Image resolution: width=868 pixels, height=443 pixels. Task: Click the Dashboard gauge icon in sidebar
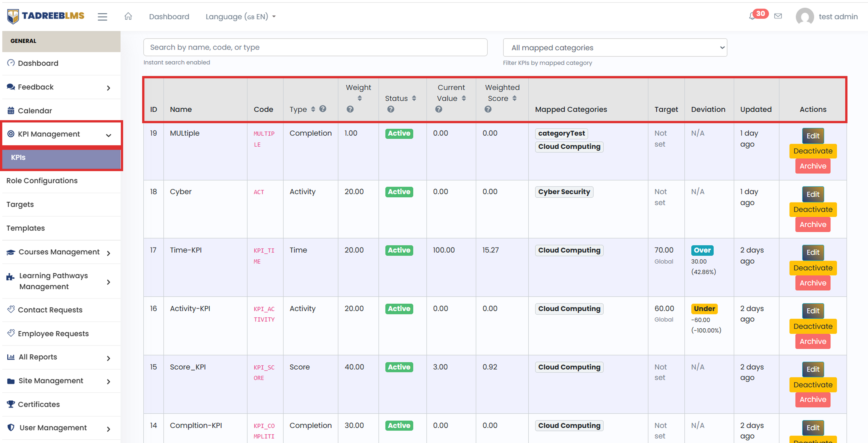(x=11, y=63)
